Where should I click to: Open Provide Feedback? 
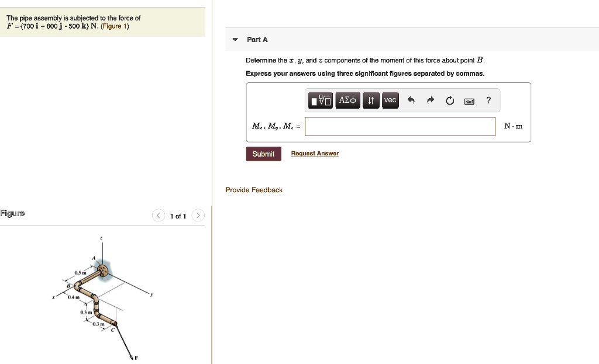pyautogui.click(x=254, y=189)
